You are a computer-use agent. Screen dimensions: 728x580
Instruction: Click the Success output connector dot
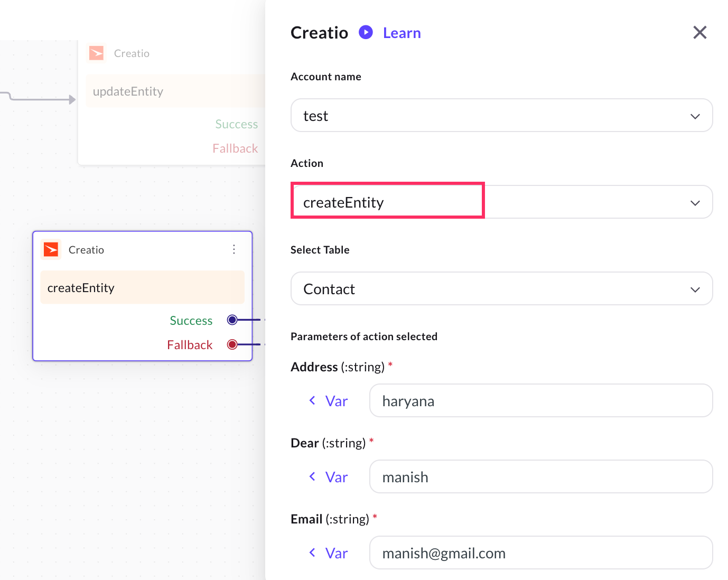232,320
